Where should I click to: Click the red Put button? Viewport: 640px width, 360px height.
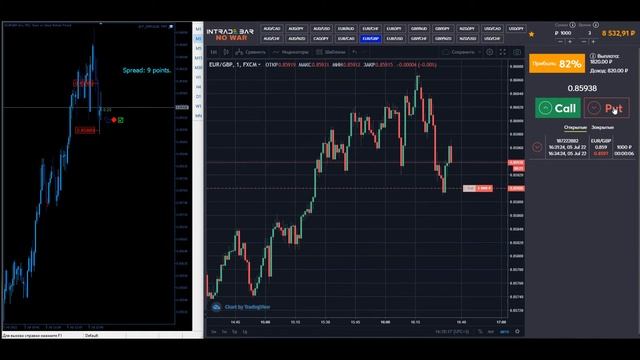click(607, 108)
